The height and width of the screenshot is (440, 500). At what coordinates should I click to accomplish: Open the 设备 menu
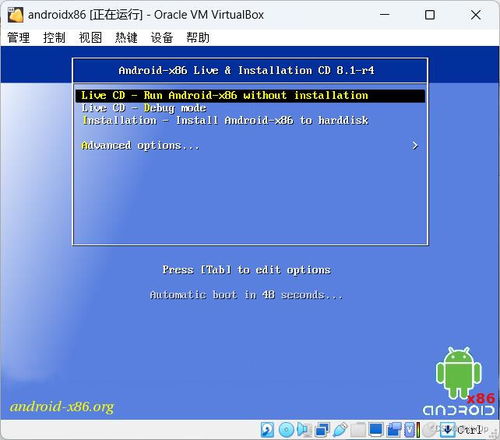click(x=162, y=38)
